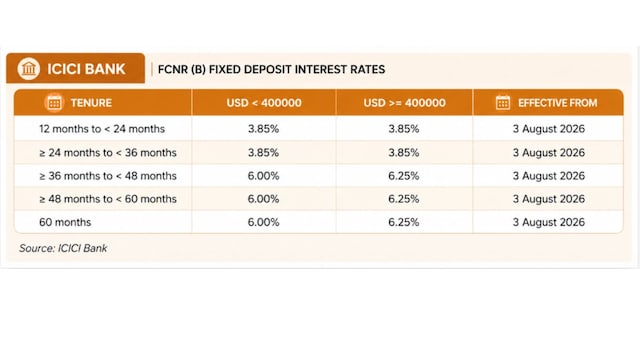Select the ICICI BANK header label
The image size is (640, 360).
(x=86, y=69)
